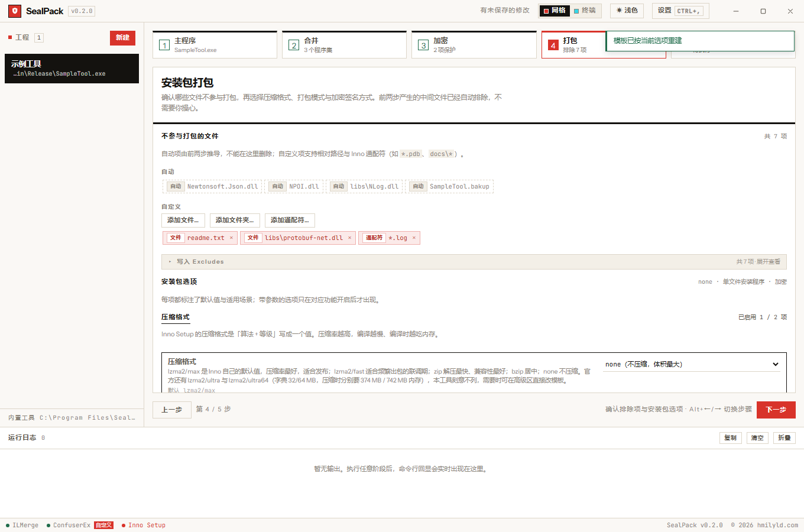
Task: Open the 压缩格式 compression format dropdown
Action: coord(692,364)
